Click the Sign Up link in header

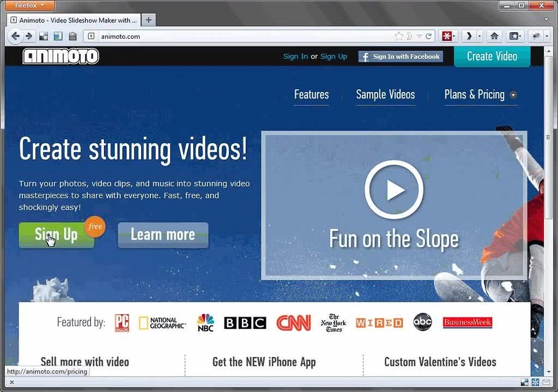tap(334, 56)
